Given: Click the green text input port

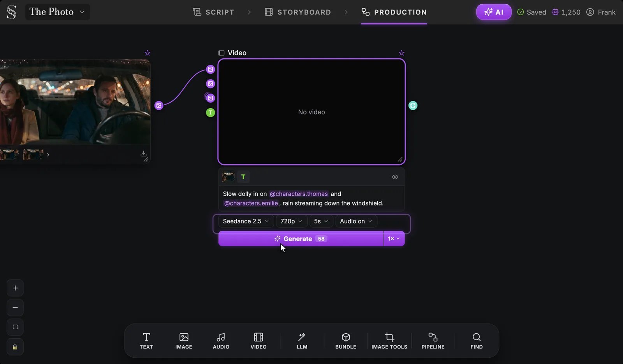Looking at the screenshot, I should 211,113.
